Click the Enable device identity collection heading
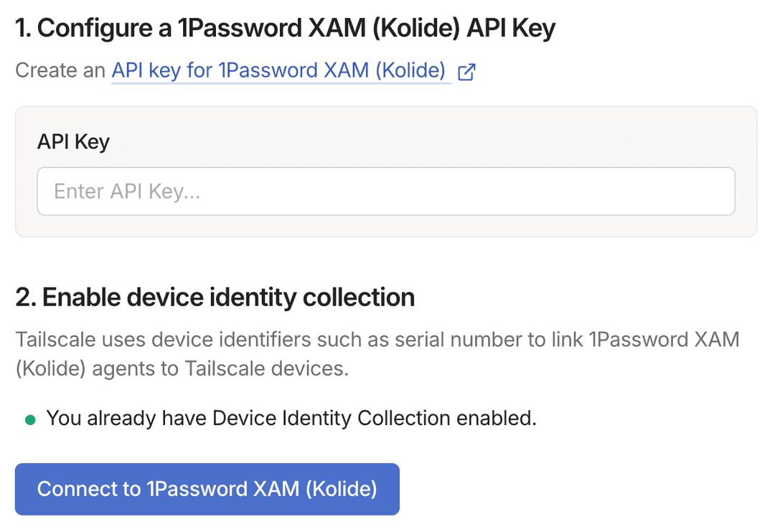The height and width of the screenshot is (532, 775). (x=215, y=296)
